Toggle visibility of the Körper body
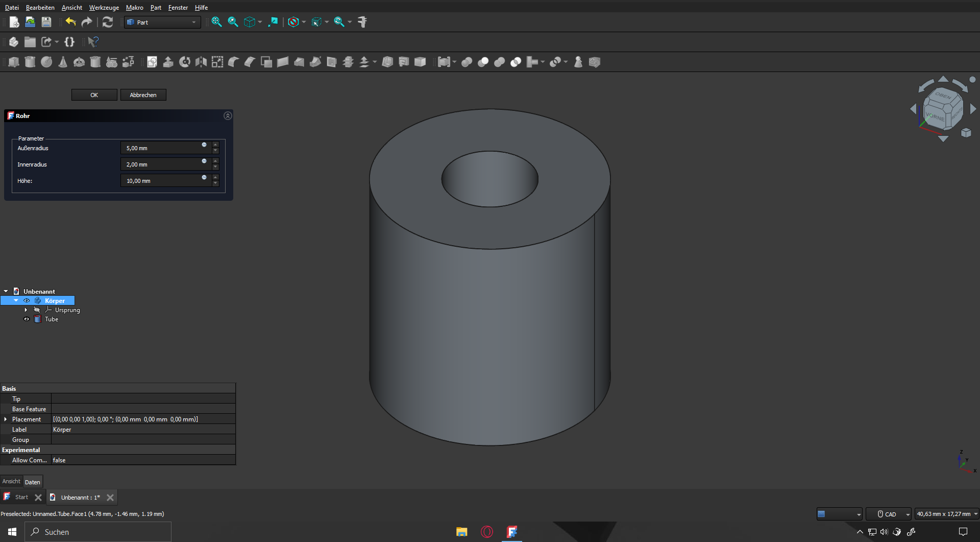The image size is (980, 542). [x=27, y=300]
